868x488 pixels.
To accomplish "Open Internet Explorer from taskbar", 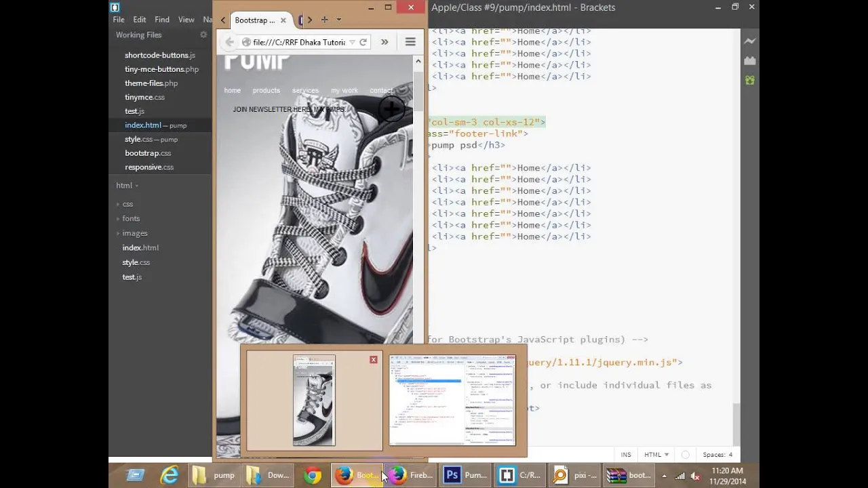I will coord(168,475).
